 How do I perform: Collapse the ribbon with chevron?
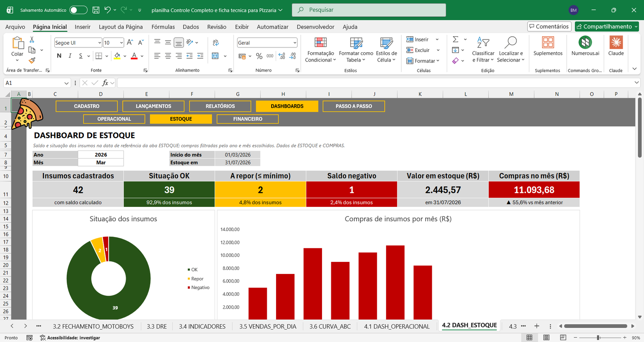pos(634,69)
